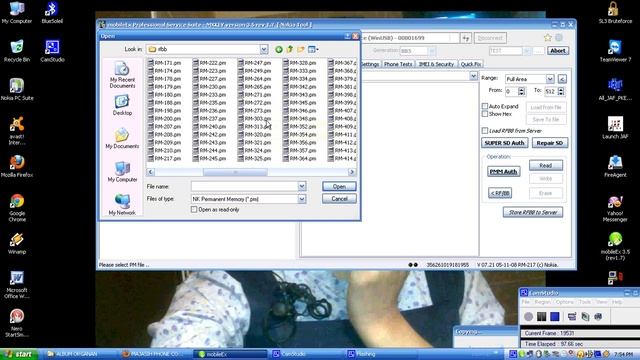Open the CamStudio Region menu

(x=542, y=302)
